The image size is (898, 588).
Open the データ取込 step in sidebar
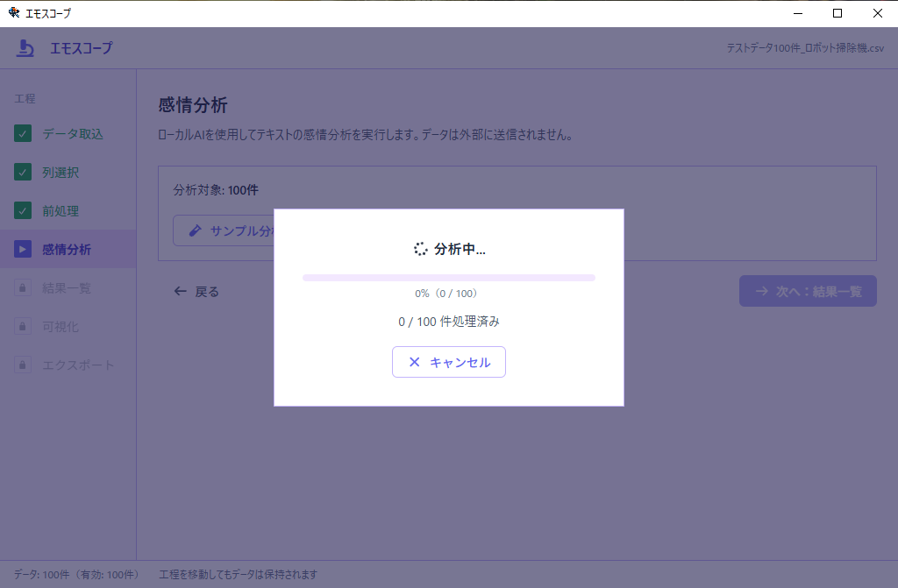(68, 134)
